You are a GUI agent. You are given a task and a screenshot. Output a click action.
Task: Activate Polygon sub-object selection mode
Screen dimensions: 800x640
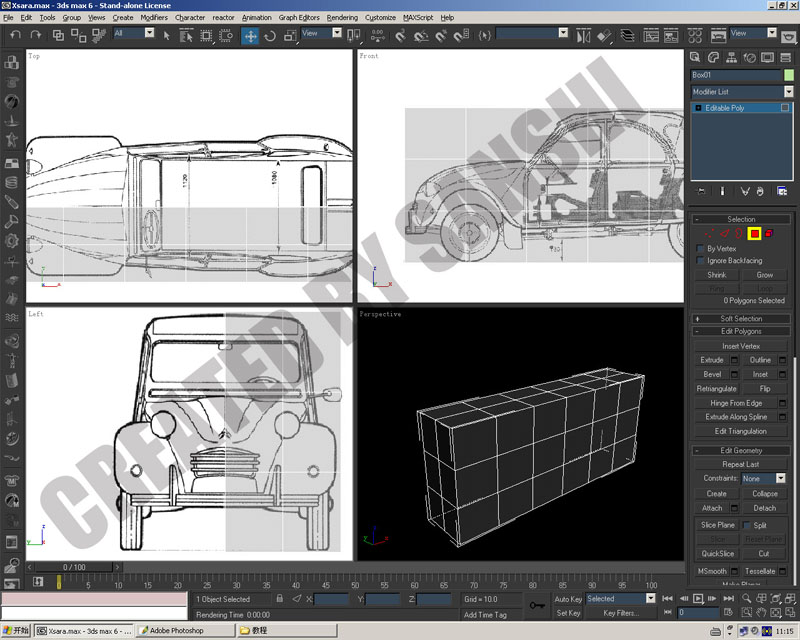[x=754, y=234]
